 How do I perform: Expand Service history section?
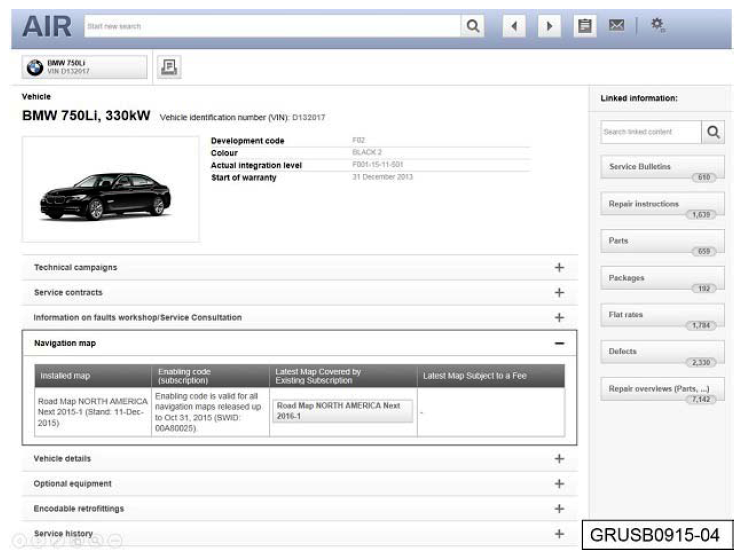pyautogui.click(x=299, y=534)
